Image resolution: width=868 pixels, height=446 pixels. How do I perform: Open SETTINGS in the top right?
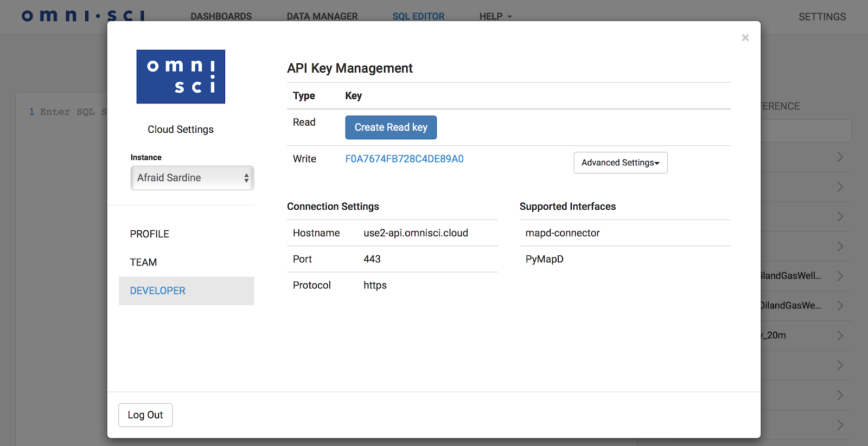pos(822,17)
